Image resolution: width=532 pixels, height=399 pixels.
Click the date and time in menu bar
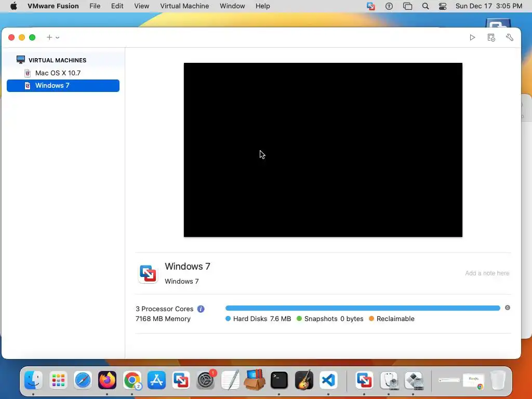(488, 6)
